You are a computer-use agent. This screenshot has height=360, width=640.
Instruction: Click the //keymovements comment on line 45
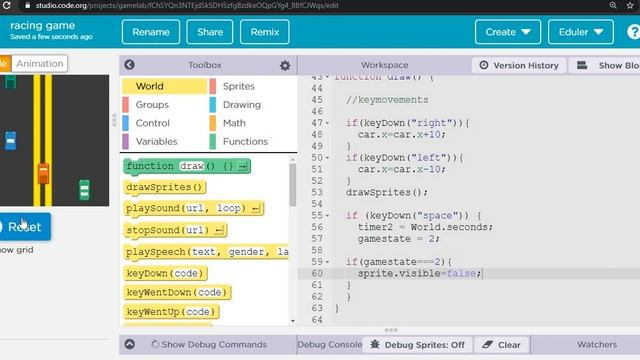[x=387, y=100]
